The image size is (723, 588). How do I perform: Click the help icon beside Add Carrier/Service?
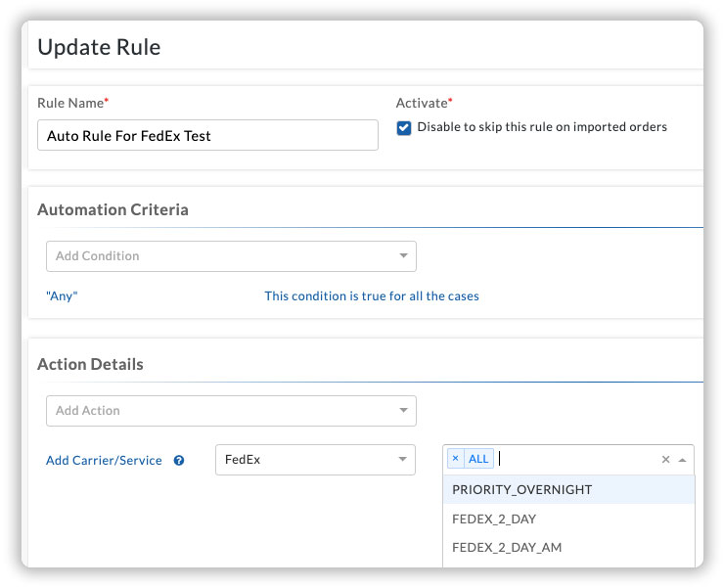pos(179,460)
